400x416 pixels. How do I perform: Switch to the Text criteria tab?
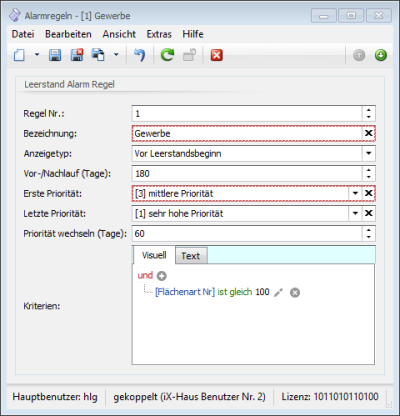click(x=191, y=256)
